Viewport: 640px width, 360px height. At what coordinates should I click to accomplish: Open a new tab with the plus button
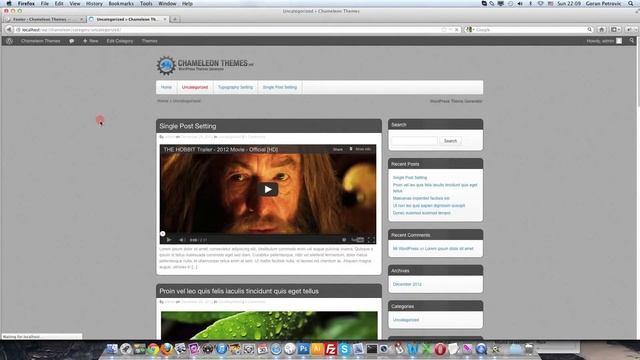(175, 19)
